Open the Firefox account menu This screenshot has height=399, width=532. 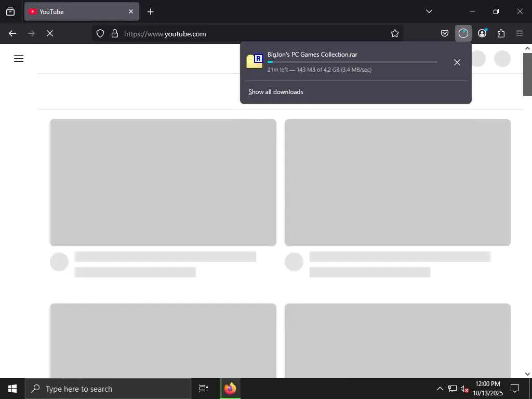(482, 33)
